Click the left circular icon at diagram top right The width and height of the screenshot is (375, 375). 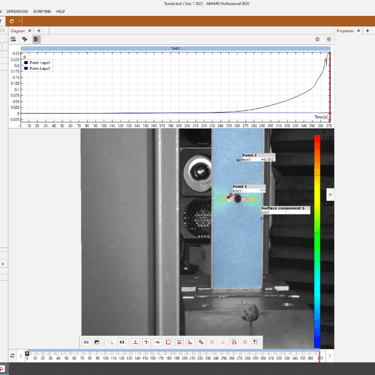[x=317, y=39]
